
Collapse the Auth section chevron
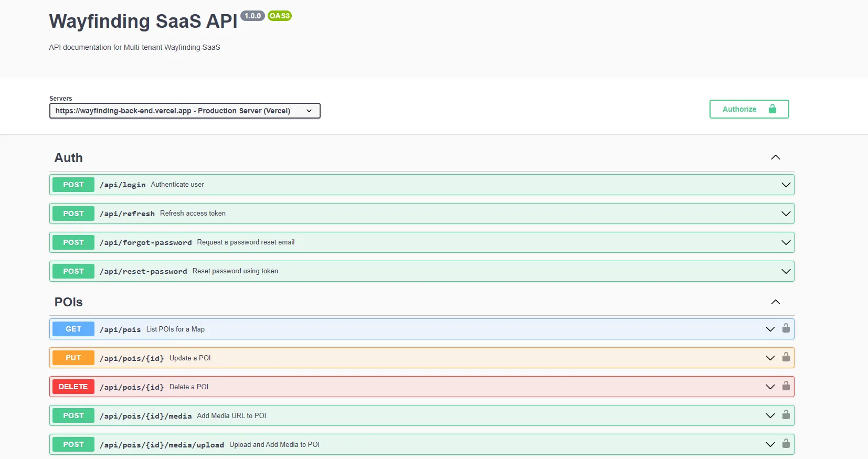[775, 157]
